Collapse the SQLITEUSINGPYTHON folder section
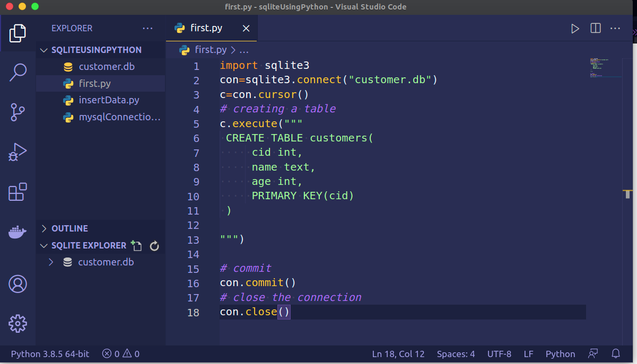Screen dimensions: 637x364 (90, 50)
